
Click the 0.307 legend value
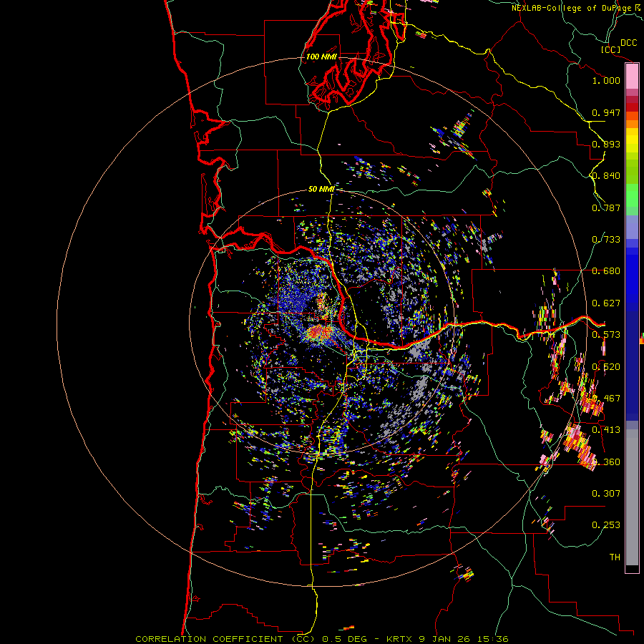tap(606, 494)
